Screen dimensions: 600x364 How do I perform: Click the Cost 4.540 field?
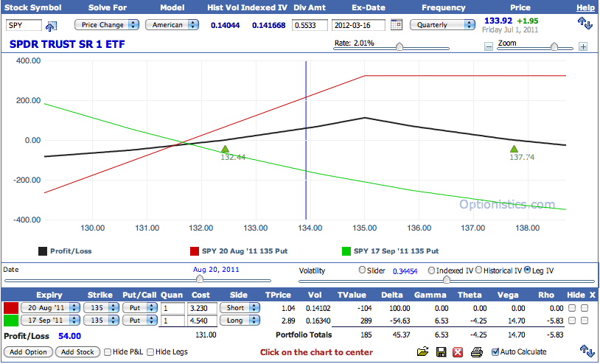pyautogui.click(x=202, y=321)
